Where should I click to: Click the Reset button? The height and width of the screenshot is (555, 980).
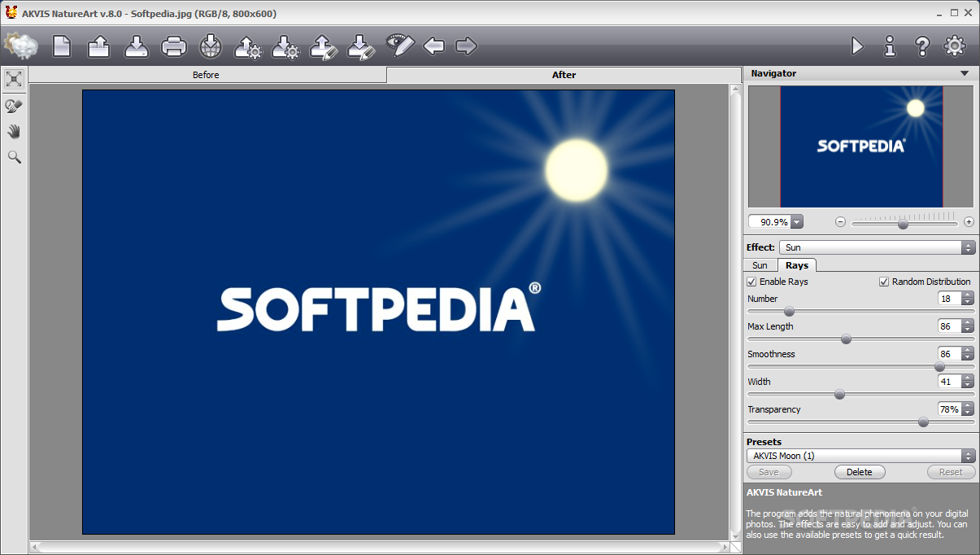click(x=951, y=472)
